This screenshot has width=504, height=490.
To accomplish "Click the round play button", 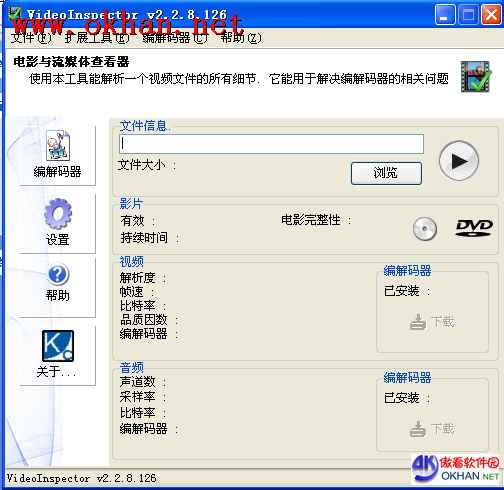I will pyautogui.click(x=459, y=161).
